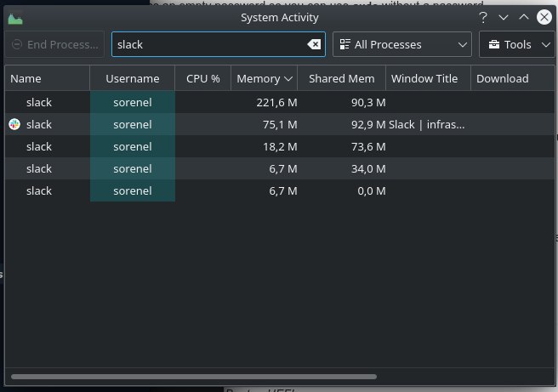Open the Tools dropdown menu
Viewport: 558px width, 392px height.
click(x=516, y=44)
